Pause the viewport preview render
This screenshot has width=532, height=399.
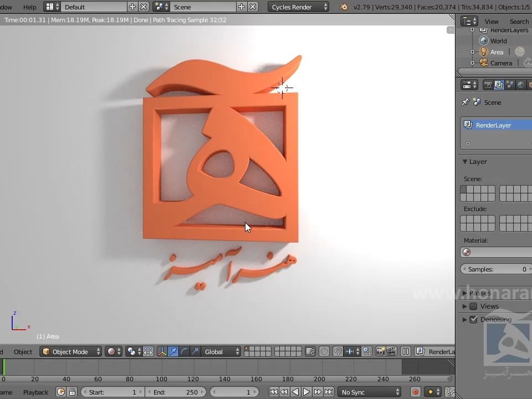tap(406, 351)
